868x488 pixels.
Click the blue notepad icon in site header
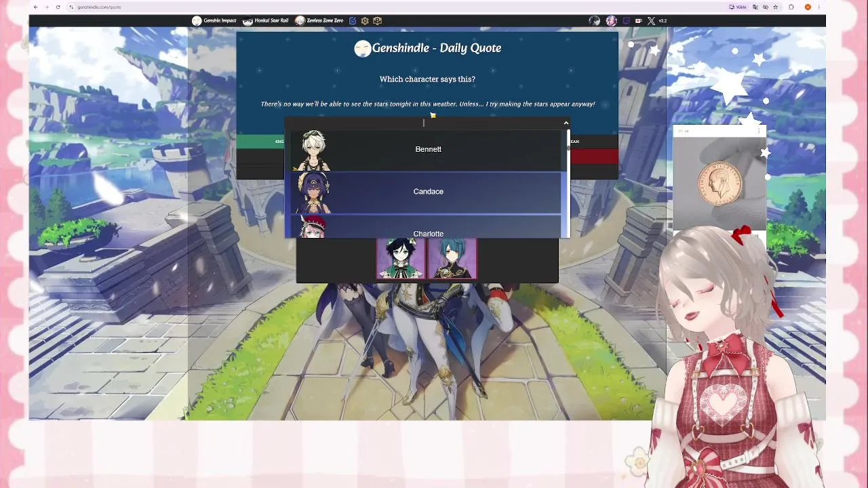353,21
